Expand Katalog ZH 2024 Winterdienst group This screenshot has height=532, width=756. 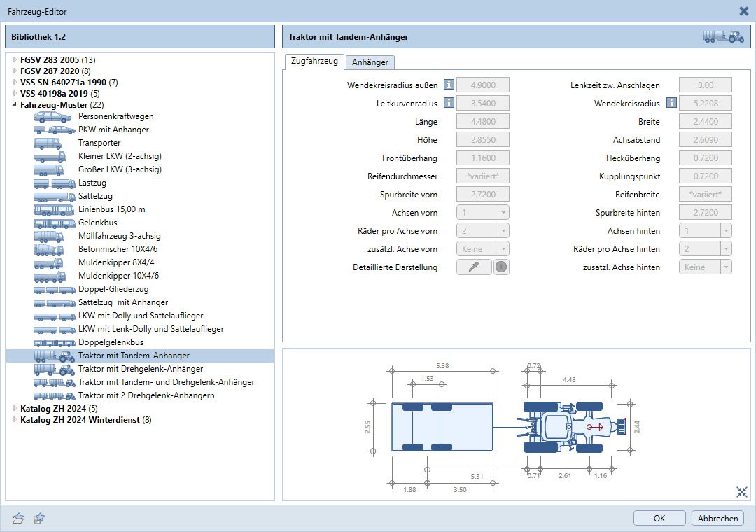point(15,420)
